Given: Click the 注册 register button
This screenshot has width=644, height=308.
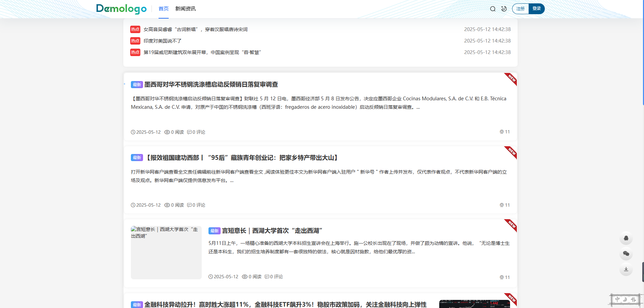Looking at the screenshot, I should [520, 9].
